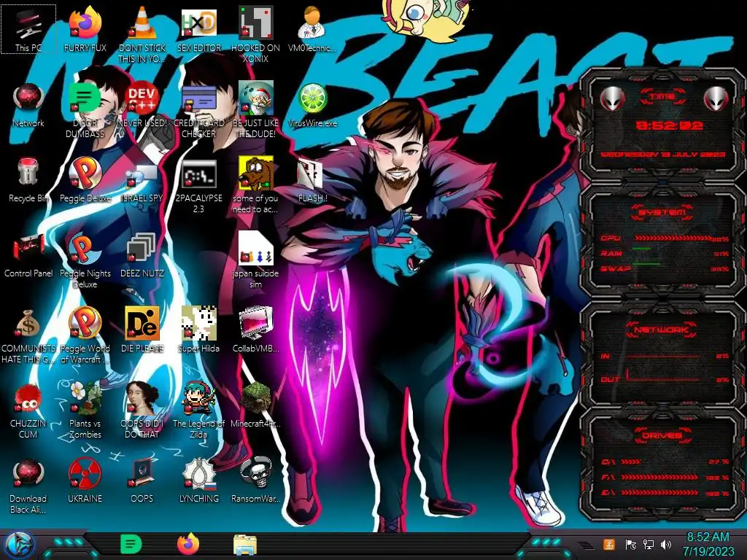747x560 pixels.
Task: Open the Download Black Ali... shortcut
Action: tap(28, 486)
